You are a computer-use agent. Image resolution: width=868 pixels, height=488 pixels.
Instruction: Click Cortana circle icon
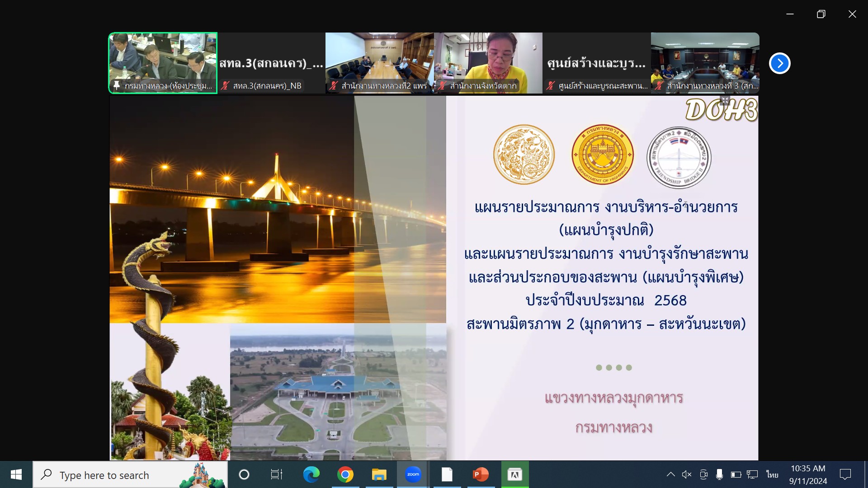(x=244, y=474)
